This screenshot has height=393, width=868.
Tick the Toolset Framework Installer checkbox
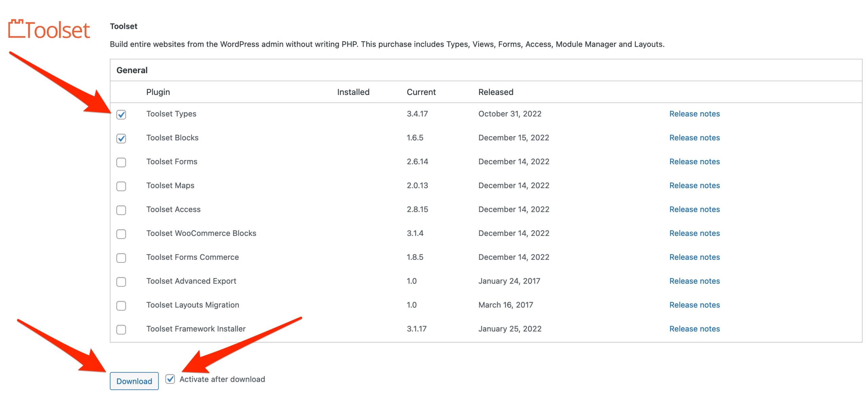[121, 330]
